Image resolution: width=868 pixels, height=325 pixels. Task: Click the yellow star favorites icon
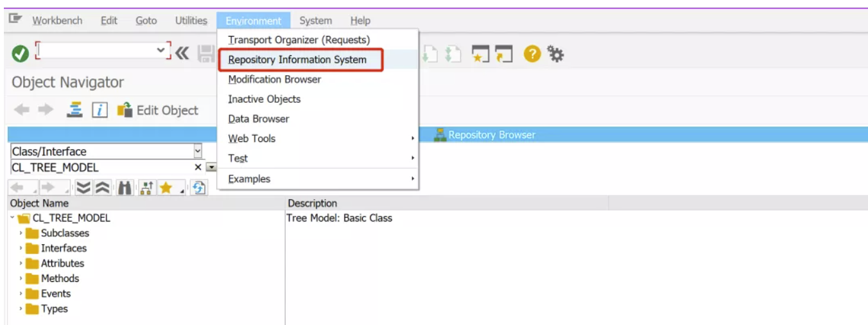166,188
